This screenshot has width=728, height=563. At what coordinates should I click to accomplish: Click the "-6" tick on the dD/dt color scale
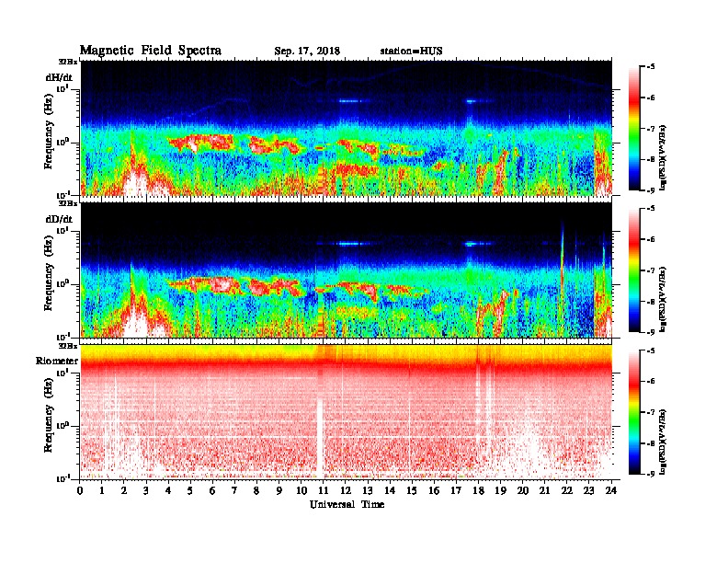(x=652, y=239)
